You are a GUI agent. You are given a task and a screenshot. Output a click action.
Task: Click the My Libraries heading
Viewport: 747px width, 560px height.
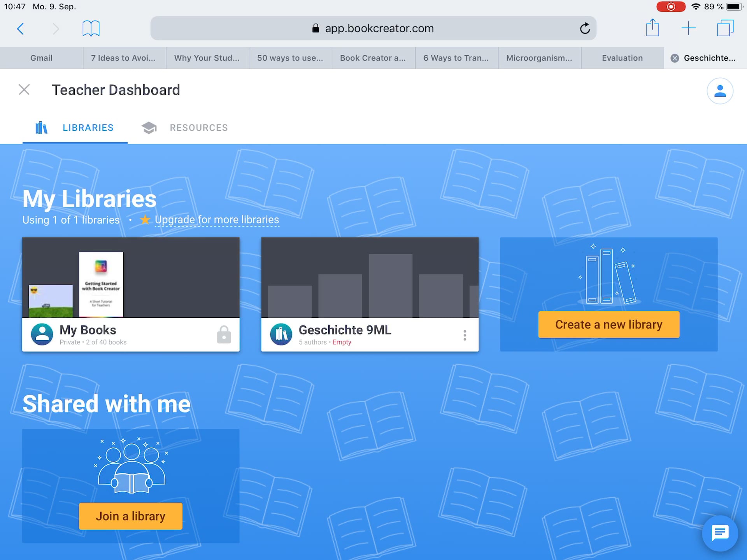(89, 199)
